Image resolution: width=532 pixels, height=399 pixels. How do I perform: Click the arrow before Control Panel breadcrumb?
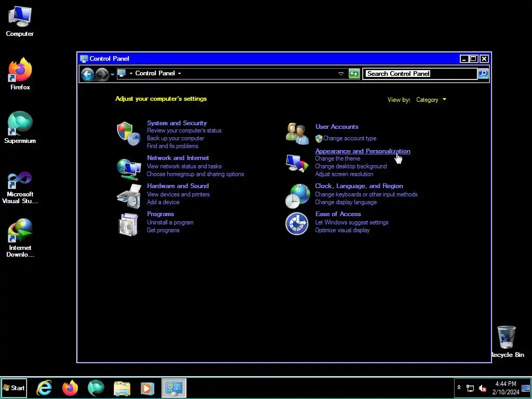click(131, 74)
